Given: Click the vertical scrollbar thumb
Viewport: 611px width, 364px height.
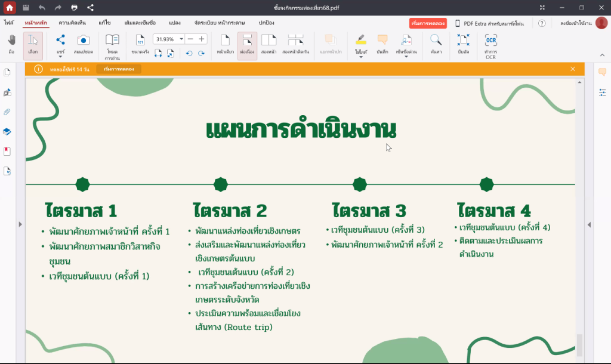Looking at the screenshot, I should tap(579, 344).
